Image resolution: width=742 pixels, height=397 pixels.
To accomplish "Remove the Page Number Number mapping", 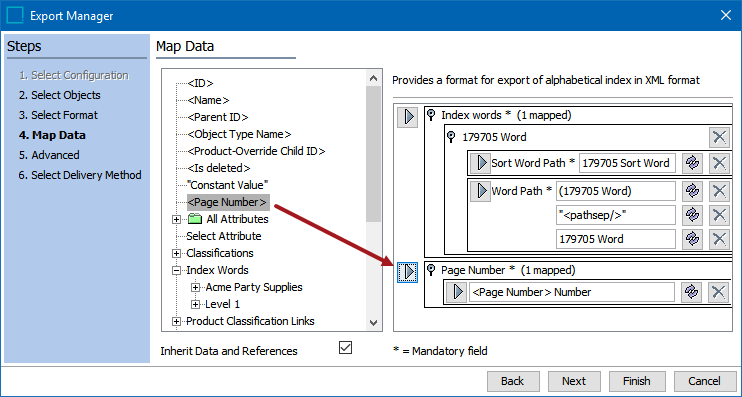I will click(x=718, y=292).
